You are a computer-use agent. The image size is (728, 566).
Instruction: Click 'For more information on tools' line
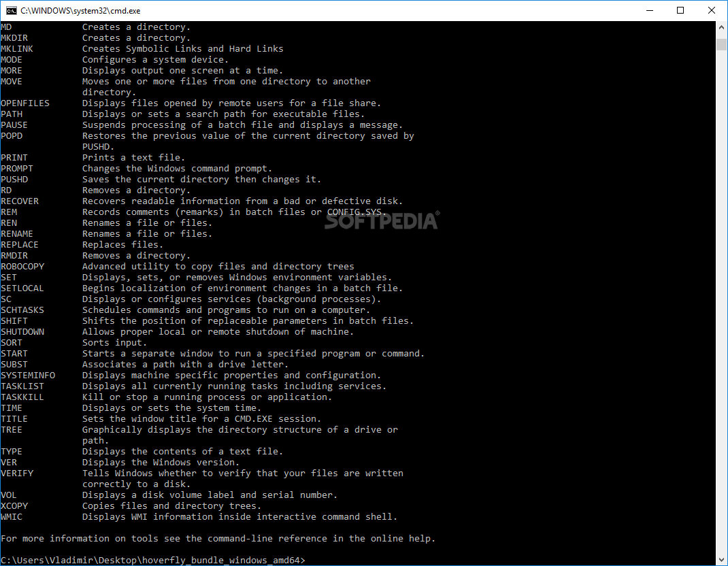coord(218,539)
